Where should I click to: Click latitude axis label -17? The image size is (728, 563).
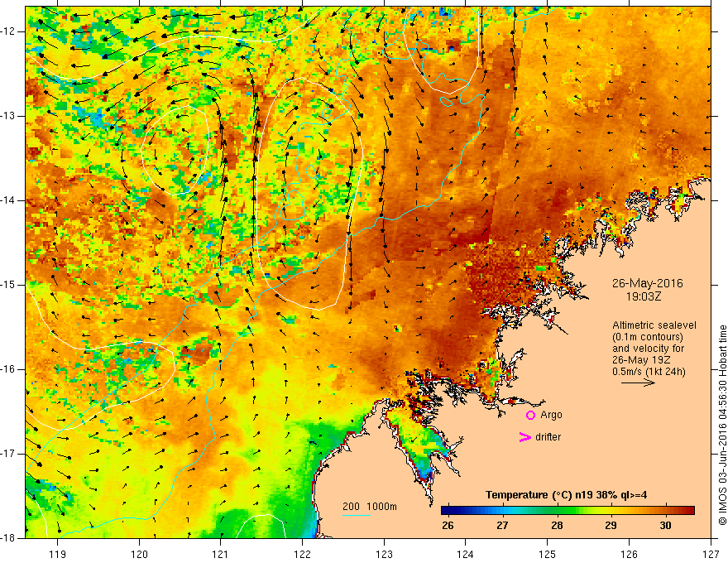tap(8, 454)
